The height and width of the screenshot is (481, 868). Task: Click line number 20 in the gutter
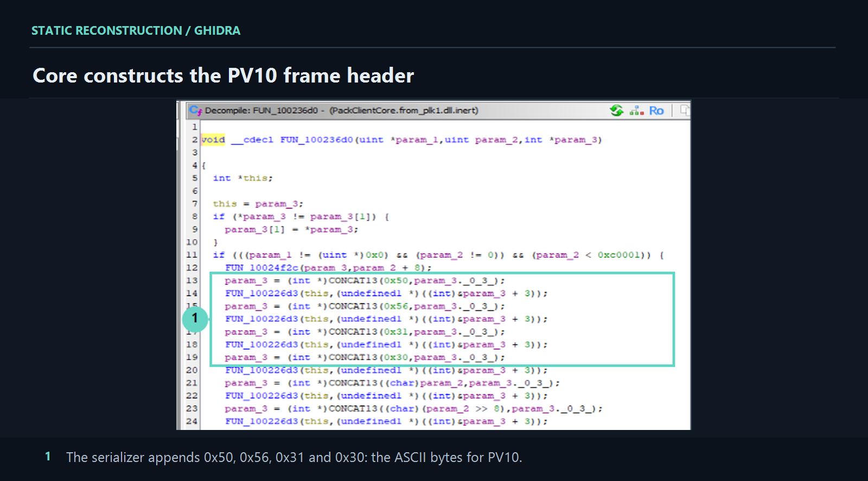click(x=192, y=370)
